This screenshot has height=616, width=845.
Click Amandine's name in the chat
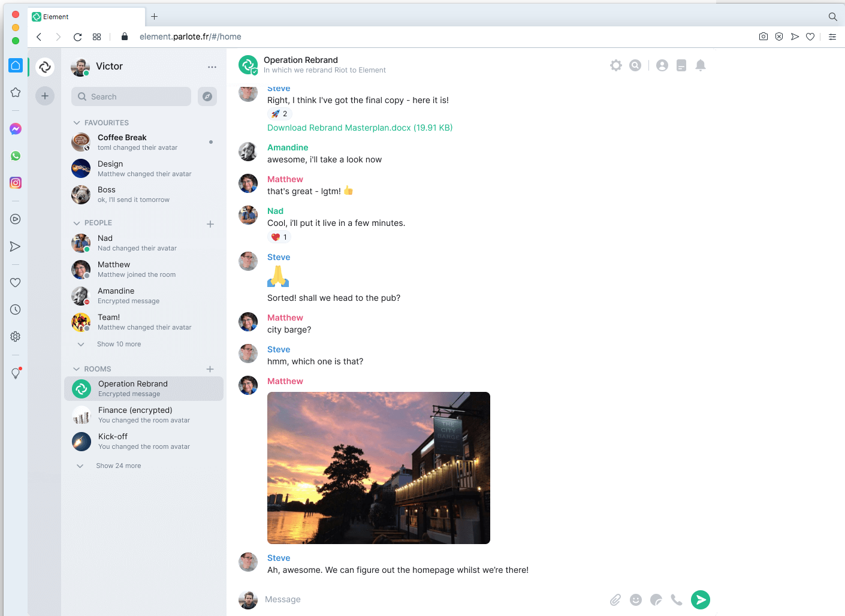288,147
